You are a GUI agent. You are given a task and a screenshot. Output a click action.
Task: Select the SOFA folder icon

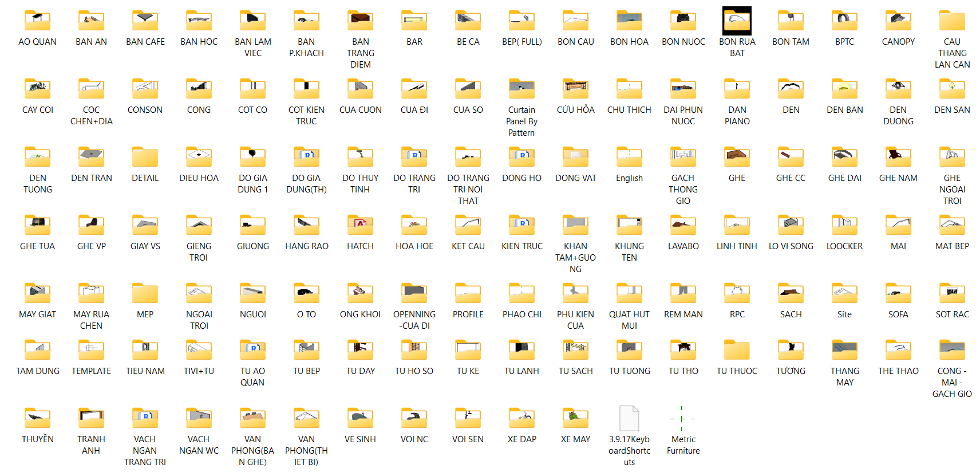898,294
